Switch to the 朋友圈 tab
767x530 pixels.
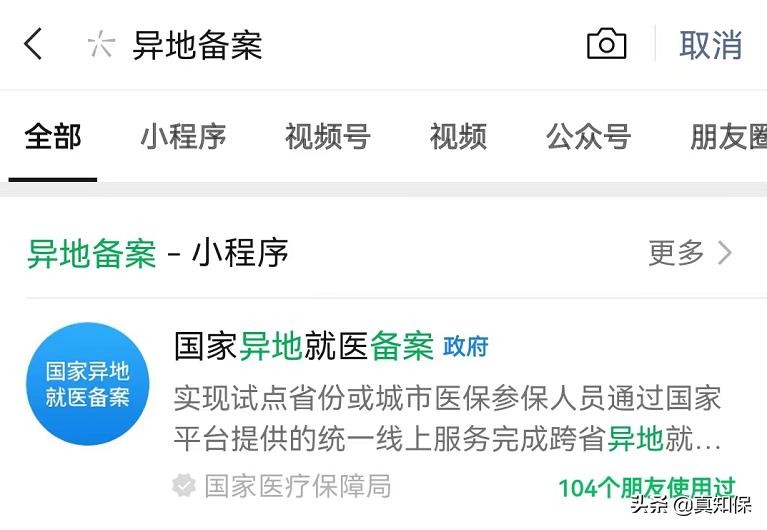click(x=728, y=137)
